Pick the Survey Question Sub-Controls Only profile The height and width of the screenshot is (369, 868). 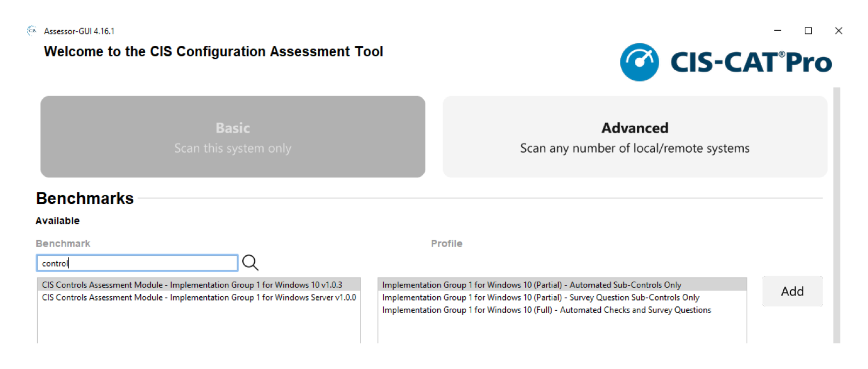(540, 297)
